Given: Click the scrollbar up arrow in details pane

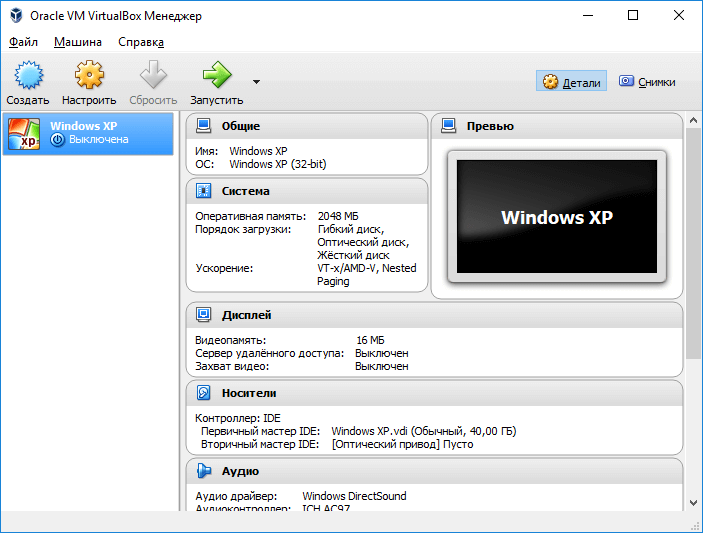Looking at the screenshot, I should 693,120.
